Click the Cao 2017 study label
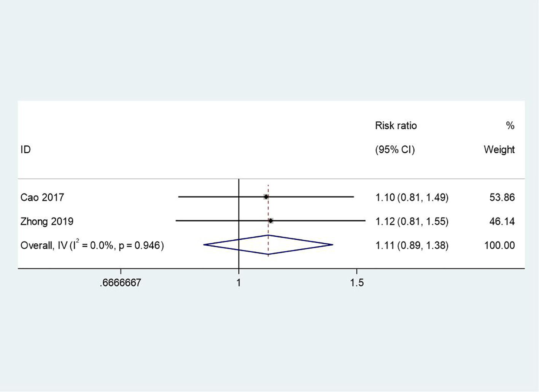This screenshot has height=392, width=539. click(42, 197)
